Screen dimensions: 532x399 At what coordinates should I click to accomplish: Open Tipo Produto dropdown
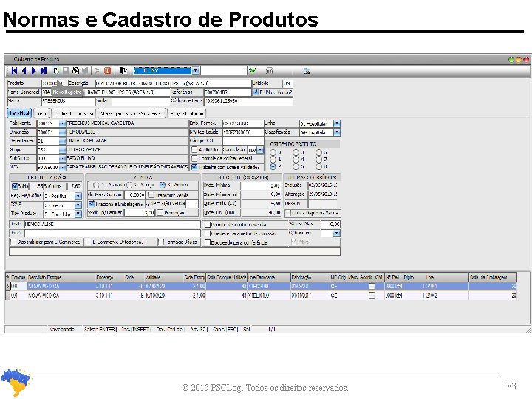(78, 214)
